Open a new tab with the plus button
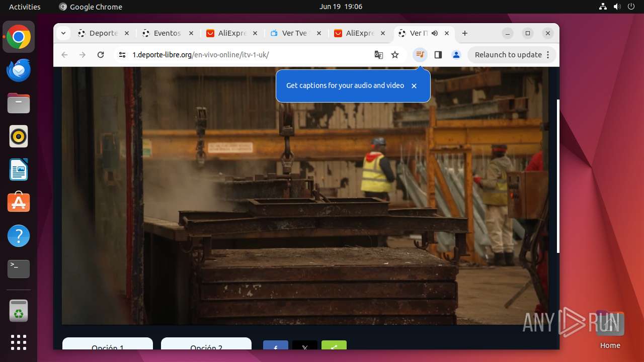Viewport: 644px width, 362px height. (465, 33)
